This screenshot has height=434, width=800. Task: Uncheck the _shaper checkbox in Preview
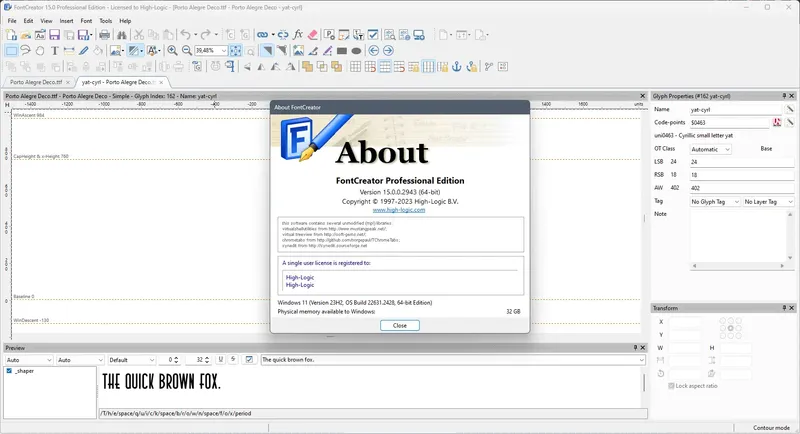(x=9, y=371)
